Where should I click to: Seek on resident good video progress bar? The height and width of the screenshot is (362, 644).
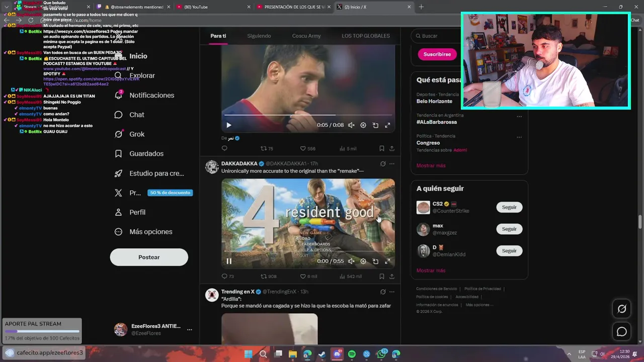(308, 251)
